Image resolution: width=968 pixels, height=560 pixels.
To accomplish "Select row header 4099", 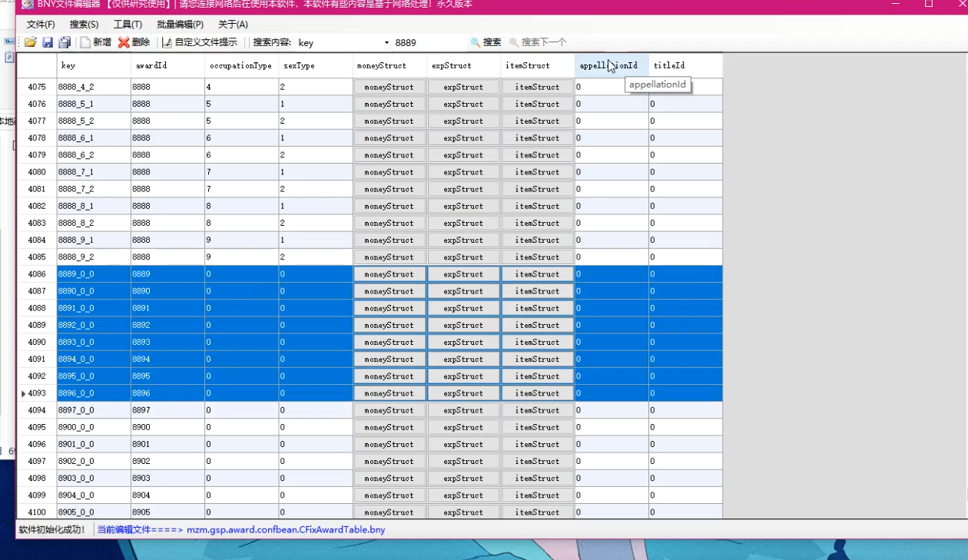I will click(37, 495).
